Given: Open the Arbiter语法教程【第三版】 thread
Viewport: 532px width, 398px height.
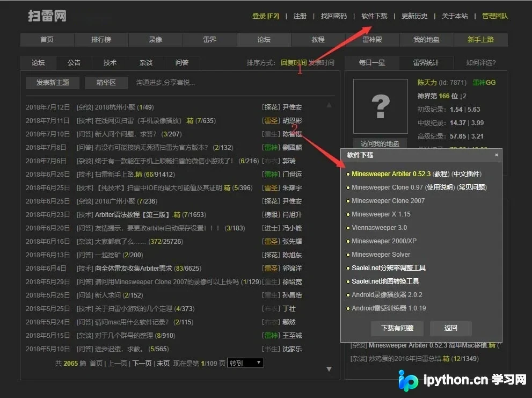Looking at the screenshot, I should [132, 215].
